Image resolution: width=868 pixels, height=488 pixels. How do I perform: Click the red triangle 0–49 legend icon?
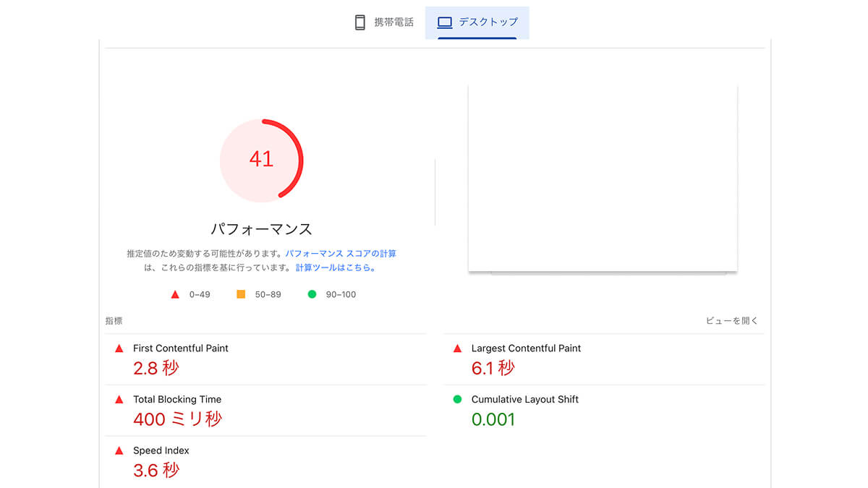coord(175,295)
